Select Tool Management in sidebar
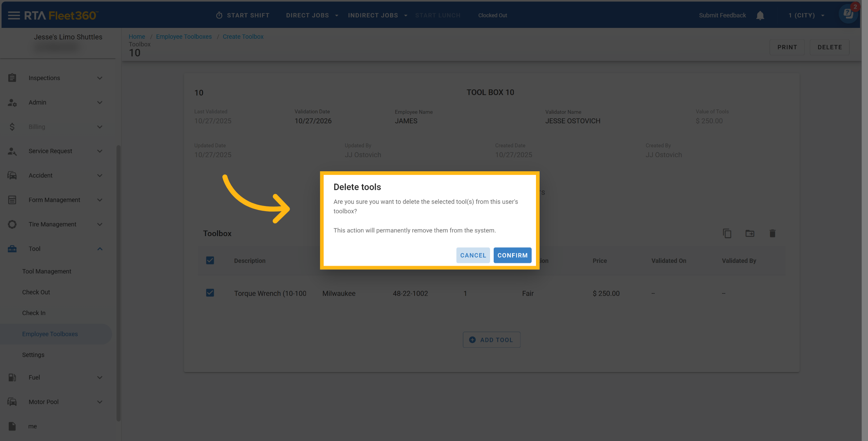The image size is (868, 441). [47, 271]
